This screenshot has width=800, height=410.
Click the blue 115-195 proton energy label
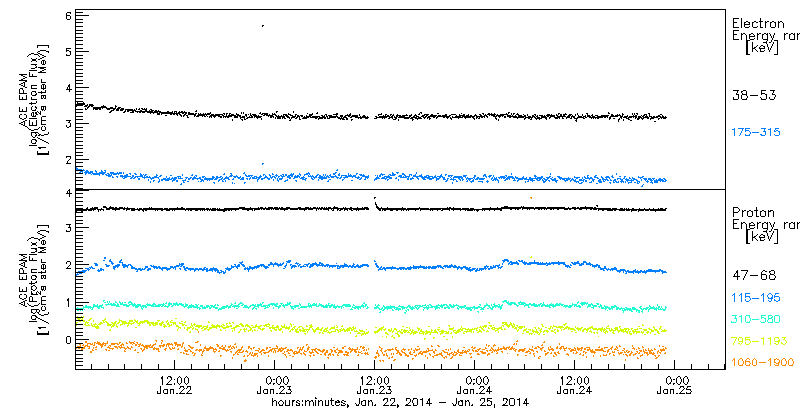point(756,298)
